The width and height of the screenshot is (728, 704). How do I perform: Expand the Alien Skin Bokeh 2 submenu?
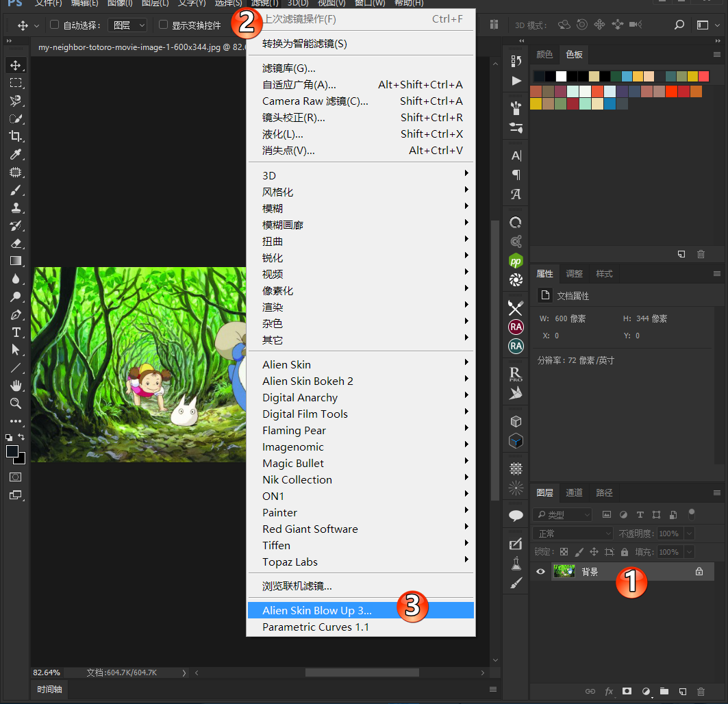pos(361,381)
